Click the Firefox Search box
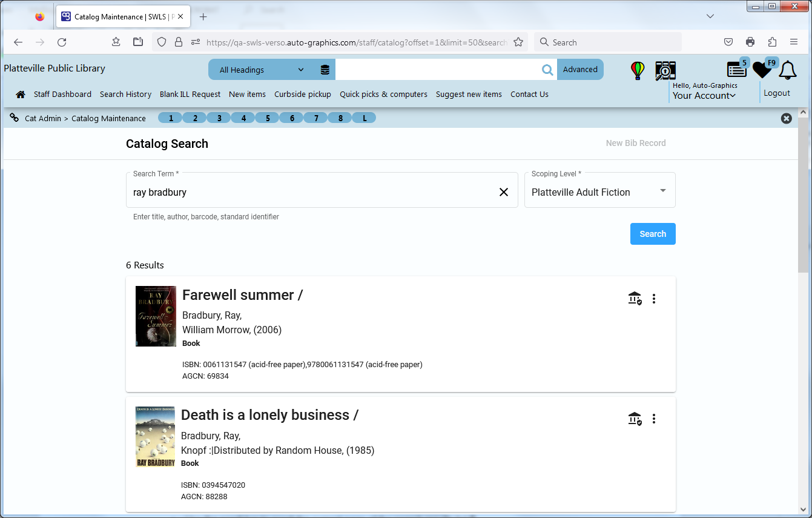The width and height of the screenshot is (812, 518). tap(608, 42)
